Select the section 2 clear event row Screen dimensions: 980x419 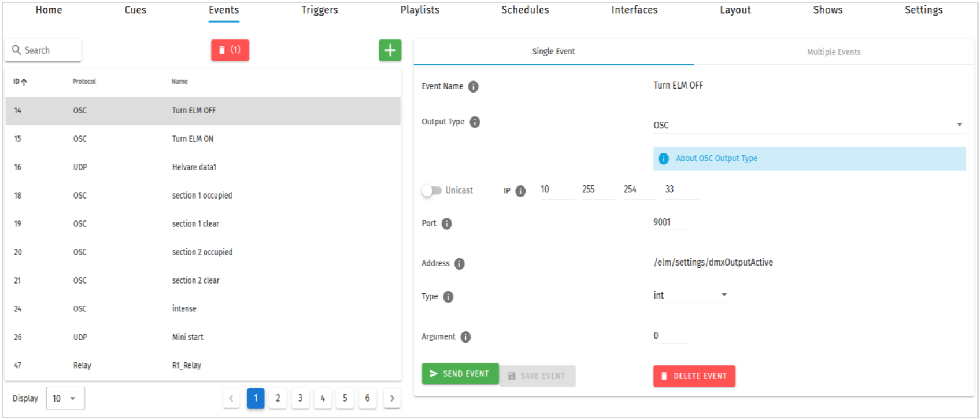(x=203, y=281)
